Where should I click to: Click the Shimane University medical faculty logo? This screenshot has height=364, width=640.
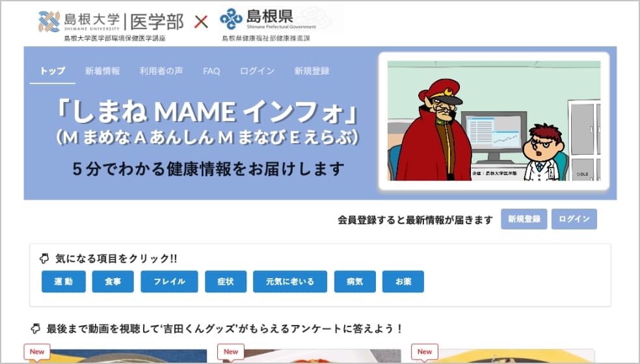tap(111, 22)
